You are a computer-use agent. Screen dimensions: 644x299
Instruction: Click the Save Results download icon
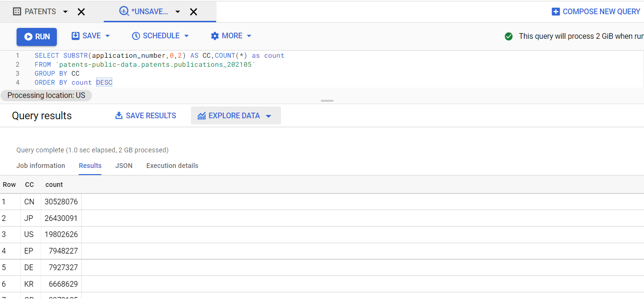click(118, 115)
